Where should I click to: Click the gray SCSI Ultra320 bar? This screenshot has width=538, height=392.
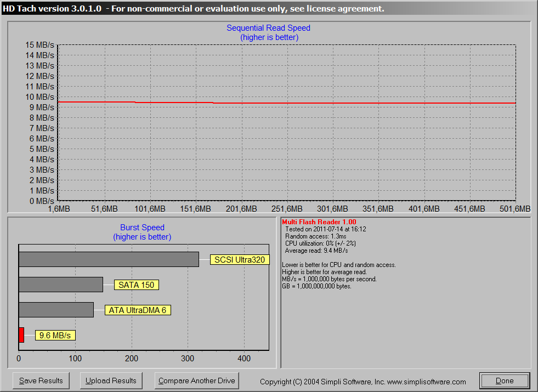coord(109,259)
